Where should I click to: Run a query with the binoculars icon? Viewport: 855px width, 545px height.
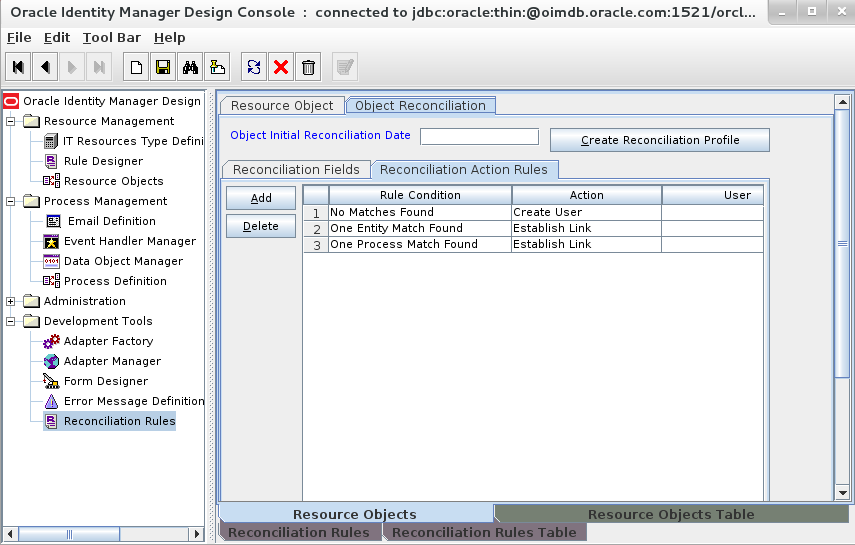[190, 67]
